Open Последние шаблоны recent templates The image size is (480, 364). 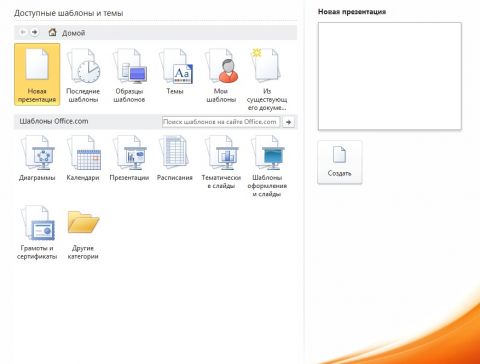click(83, 75)
